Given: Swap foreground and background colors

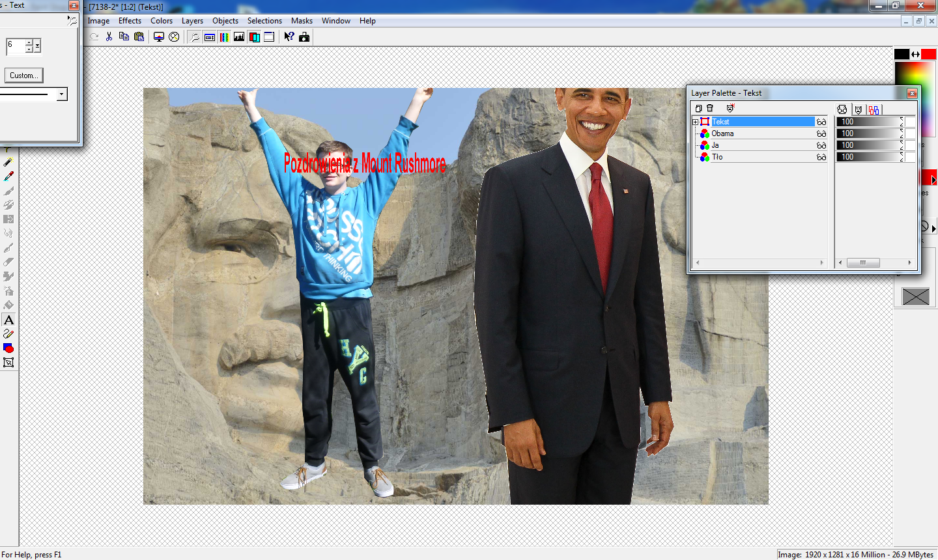Looking at the screenshot, I should point(915,54).
